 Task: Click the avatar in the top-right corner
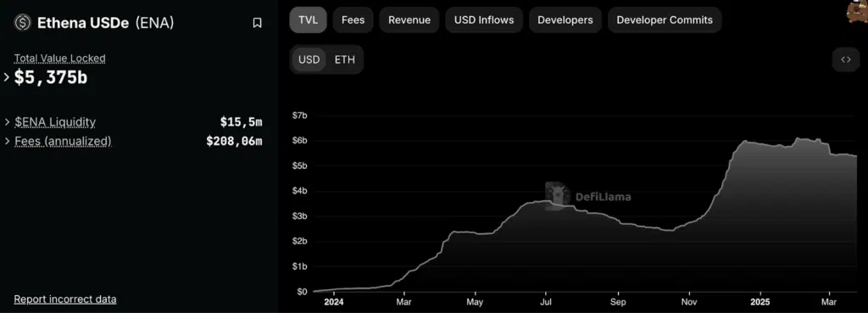(x=858, y=11)
